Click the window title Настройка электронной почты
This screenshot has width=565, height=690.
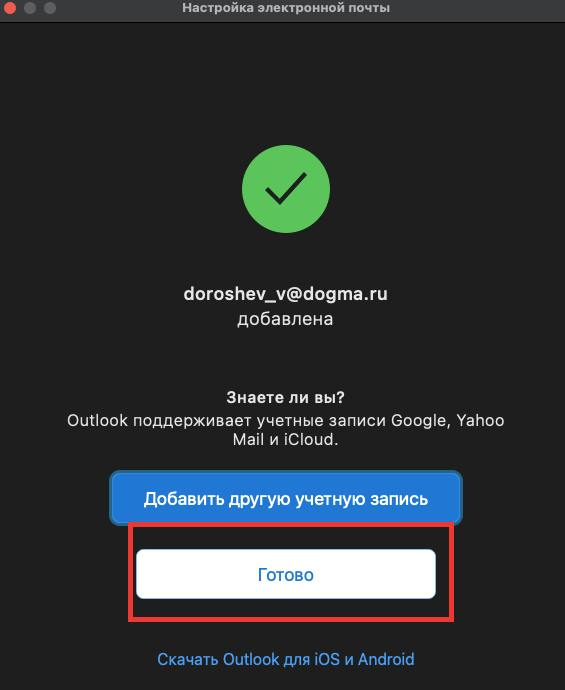point(286,7)
